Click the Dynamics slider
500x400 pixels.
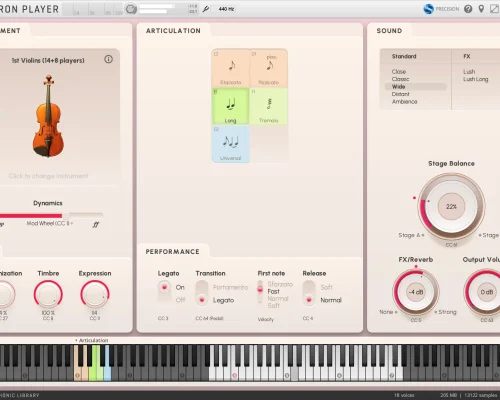51,215
